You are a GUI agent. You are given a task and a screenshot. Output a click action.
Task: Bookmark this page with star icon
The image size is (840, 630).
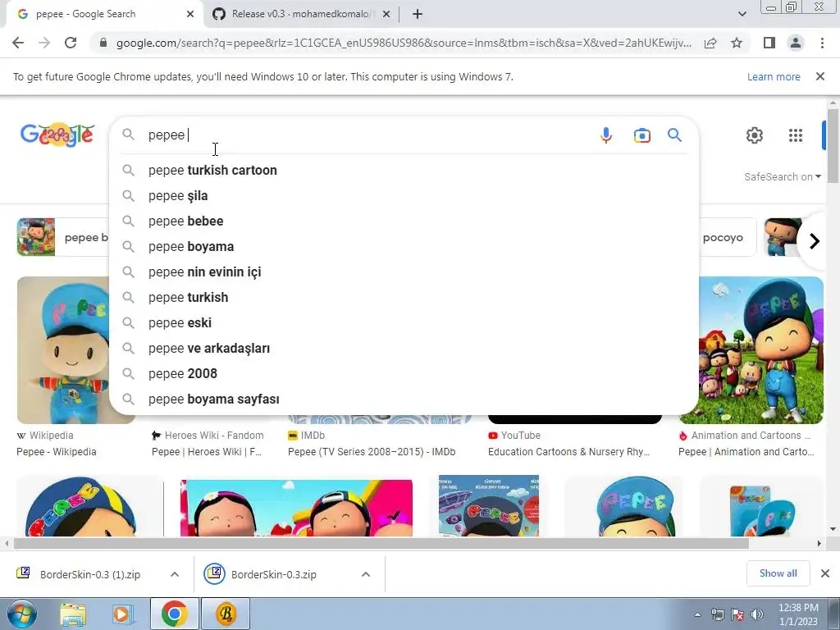[x=737, y=43]
